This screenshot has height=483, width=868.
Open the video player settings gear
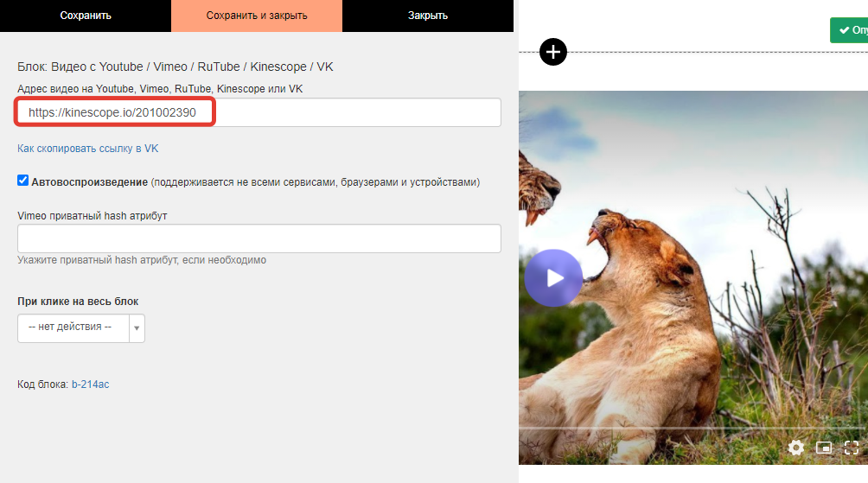pos(796,448)
